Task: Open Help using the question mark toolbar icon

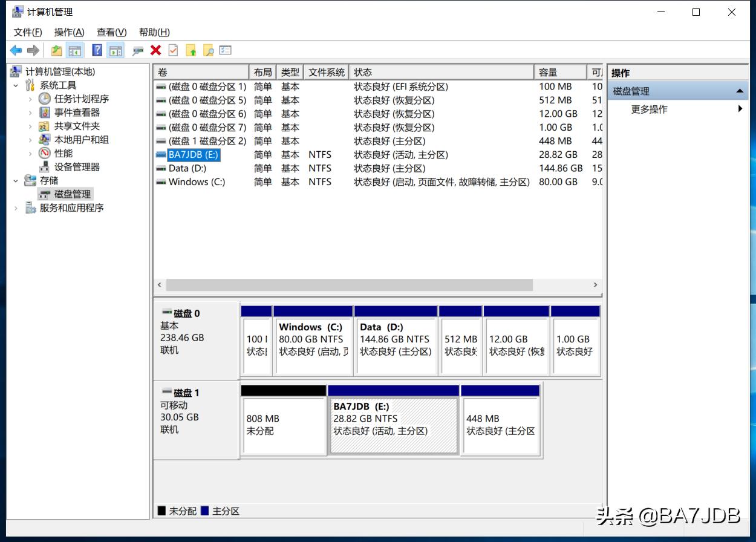Action: (x=97, y=50)
